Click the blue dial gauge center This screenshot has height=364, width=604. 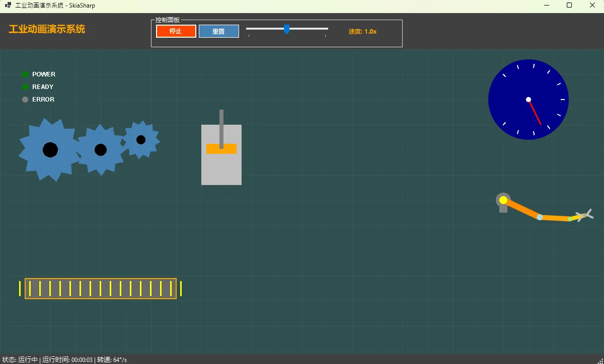(x=528, y=100)
